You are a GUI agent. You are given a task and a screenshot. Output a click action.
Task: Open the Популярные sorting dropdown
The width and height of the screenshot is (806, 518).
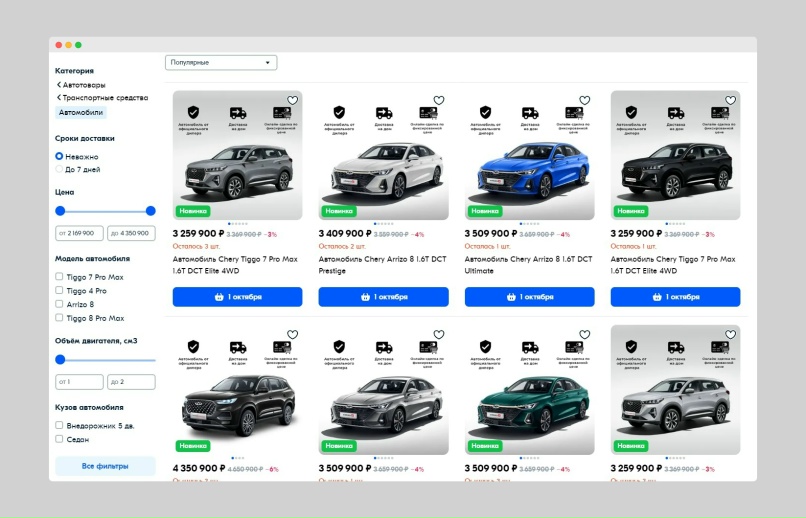pos(221,63)
